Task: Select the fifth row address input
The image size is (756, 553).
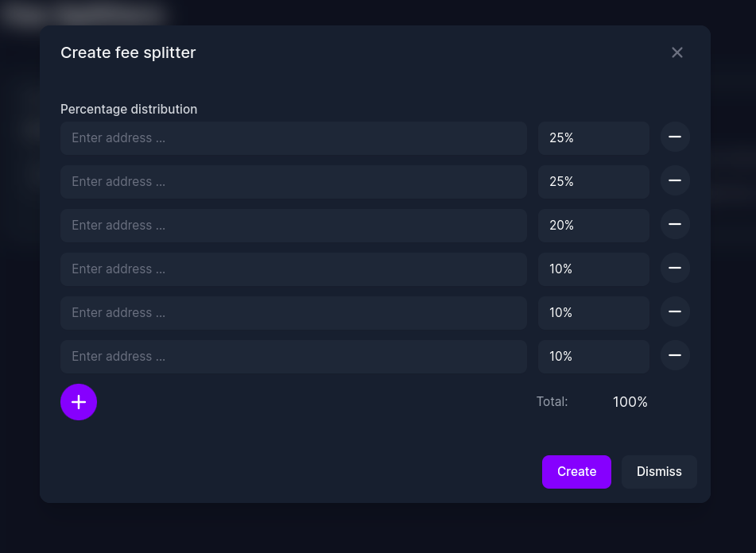Action: (x=293, y=313)
